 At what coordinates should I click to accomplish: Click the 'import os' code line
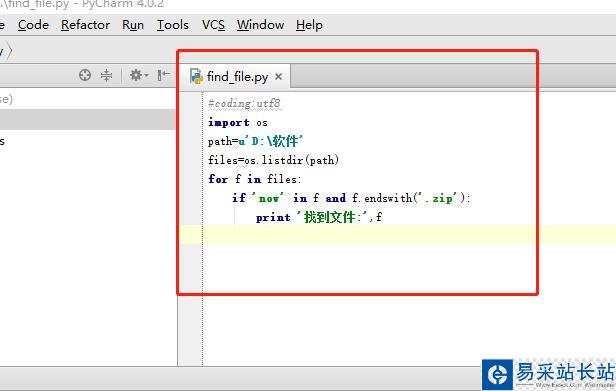pos(238,122)
